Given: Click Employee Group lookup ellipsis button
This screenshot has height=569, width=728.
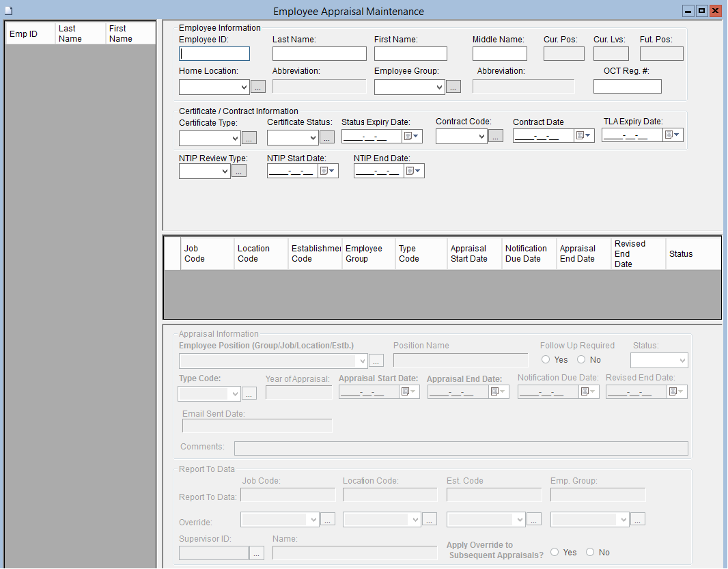Looking at the screenshot, I should pyautogui.click(x=453, y=87).
